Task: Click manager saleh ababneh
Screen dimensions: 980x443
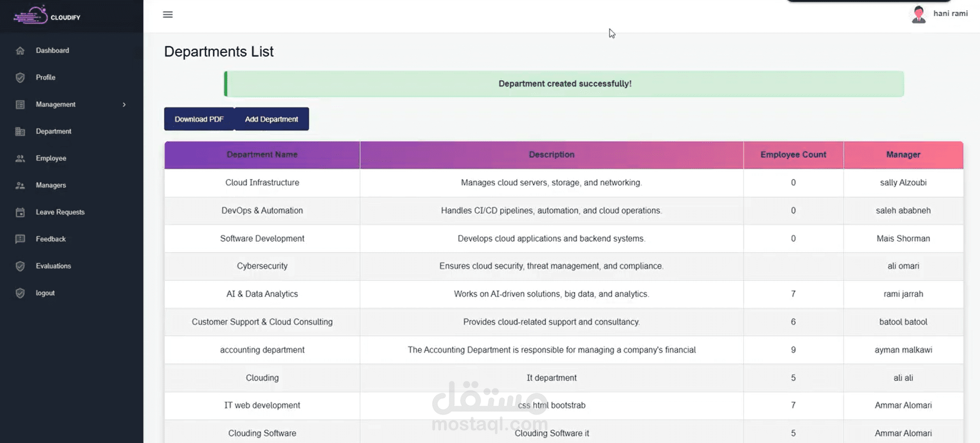Action: [903, 210]
